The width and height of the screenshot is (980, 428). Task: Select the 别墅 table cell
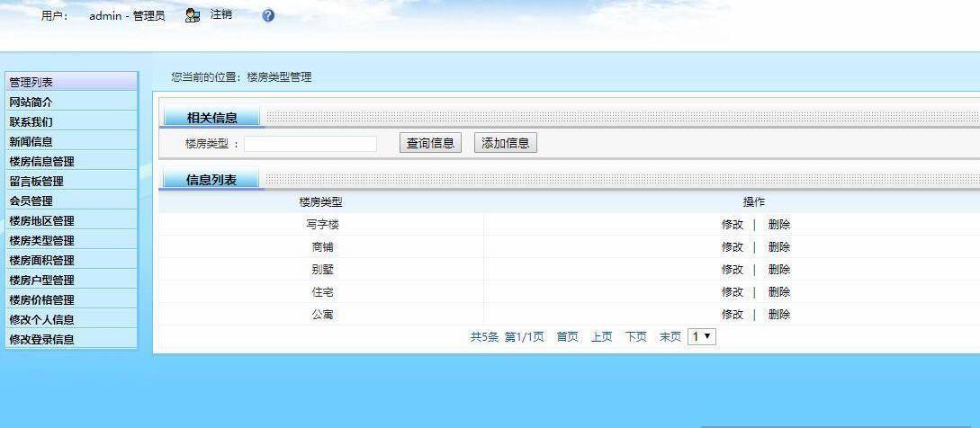(321, 270)
